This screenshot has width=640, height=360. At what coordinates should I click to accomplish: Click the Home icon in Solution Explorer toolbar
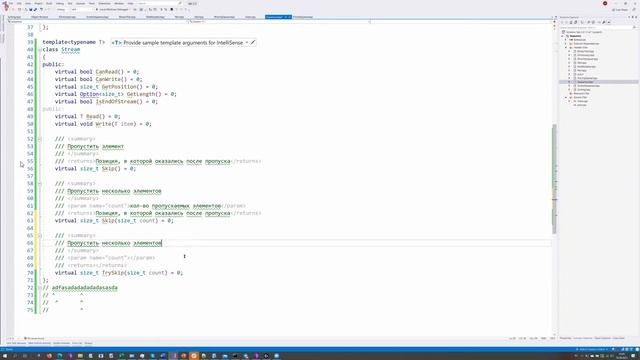(571, 22)
